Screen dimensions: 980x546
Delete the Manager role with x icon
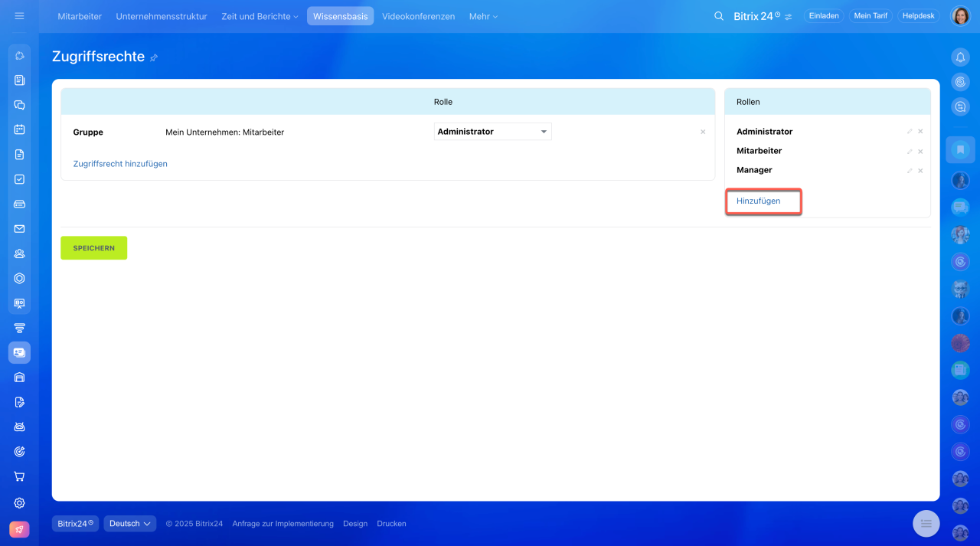click(x=920, y=171)
